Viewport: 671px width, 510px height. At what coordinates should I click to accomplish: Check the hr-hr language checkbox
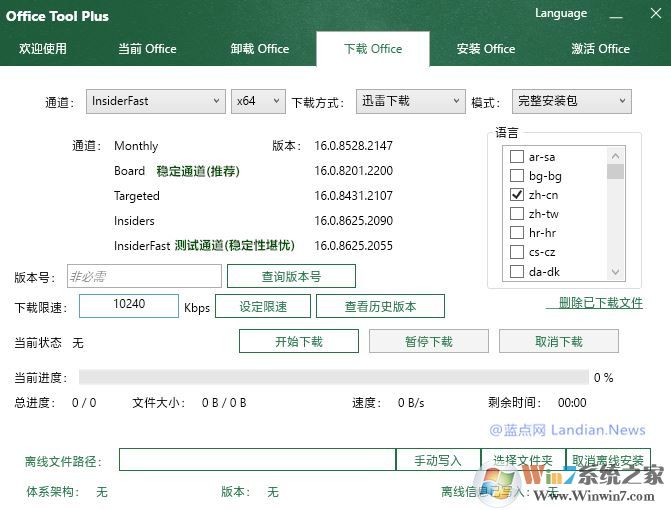pyautogui.click(x=517, y=233)
